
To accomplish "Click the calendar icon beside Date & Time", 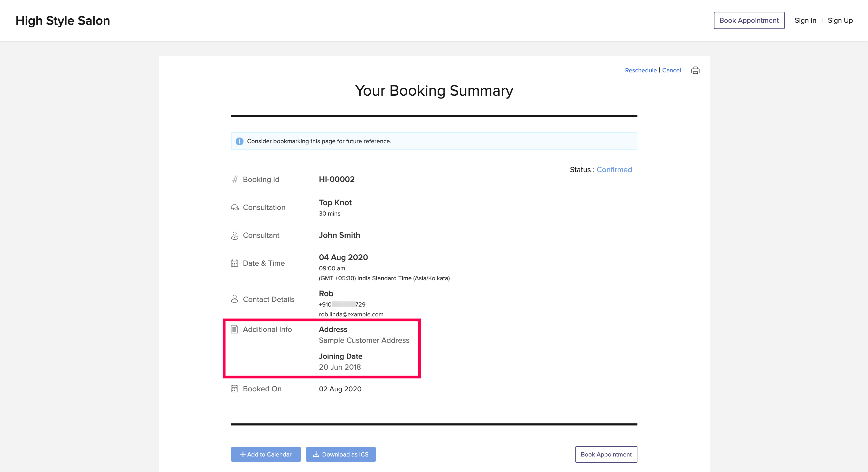I will click(x=234, y=263).
